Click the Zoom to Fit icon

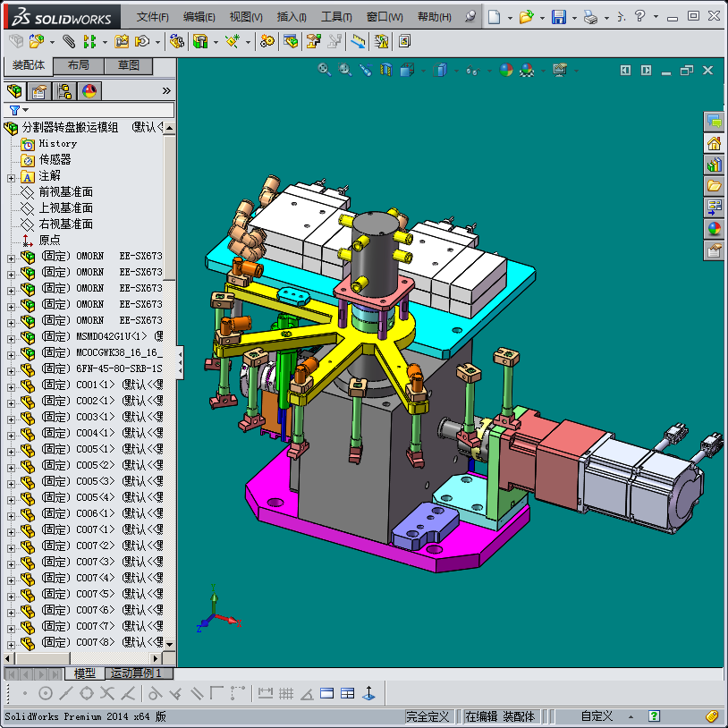(x=326, y=70)
